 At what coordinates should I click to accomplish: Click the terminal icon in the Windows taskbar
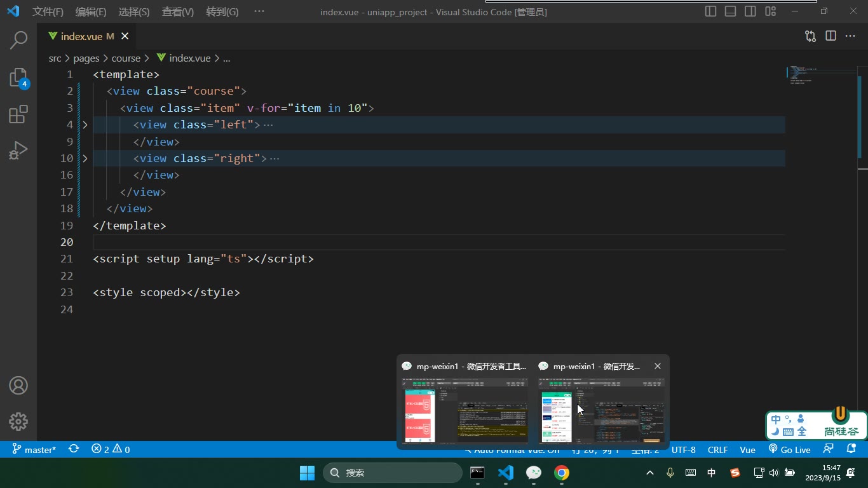[x=477, y=473]
